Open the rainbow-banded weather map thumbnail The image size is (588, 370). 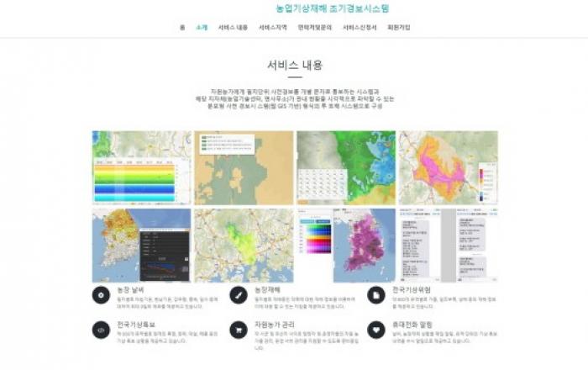[x=142, y=167]
